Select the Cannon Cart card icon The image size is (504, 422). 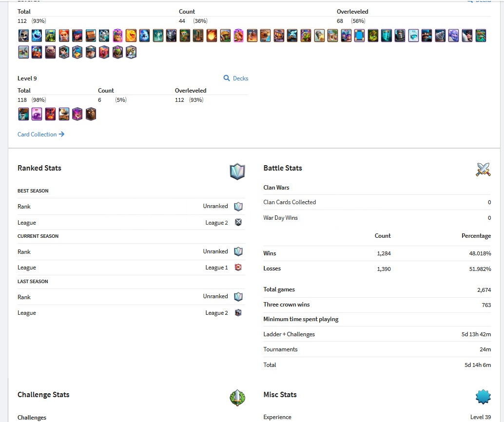tap(64, 114)
